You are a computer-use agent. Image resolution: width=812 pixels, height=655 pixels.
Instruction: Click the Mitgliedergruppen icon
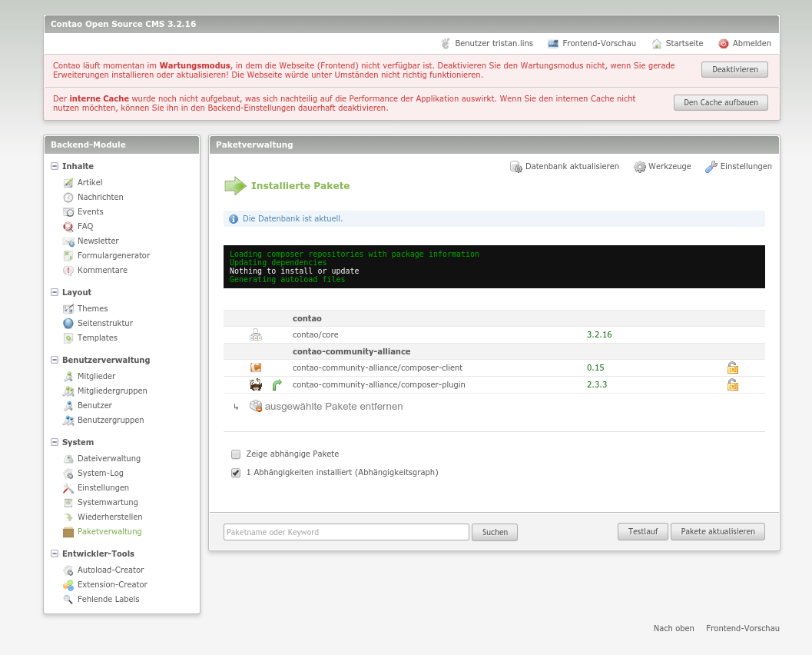68,391
